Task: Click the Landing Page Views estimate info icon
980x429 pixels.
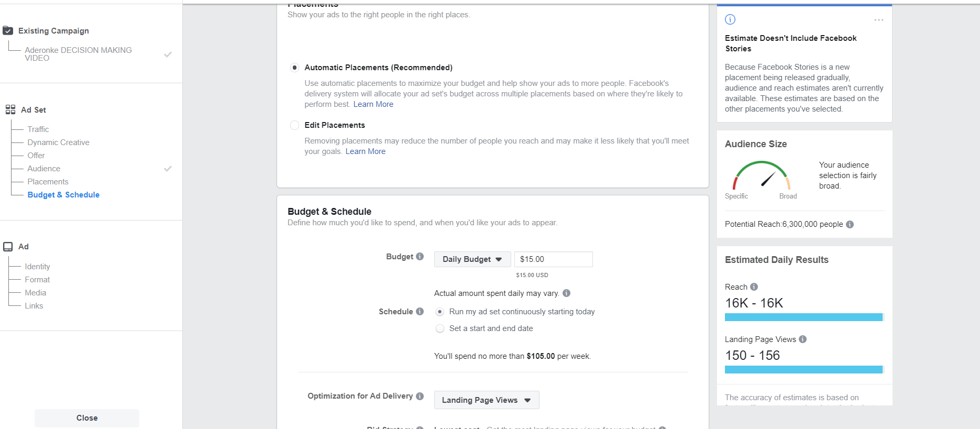Action: point(802,339)
